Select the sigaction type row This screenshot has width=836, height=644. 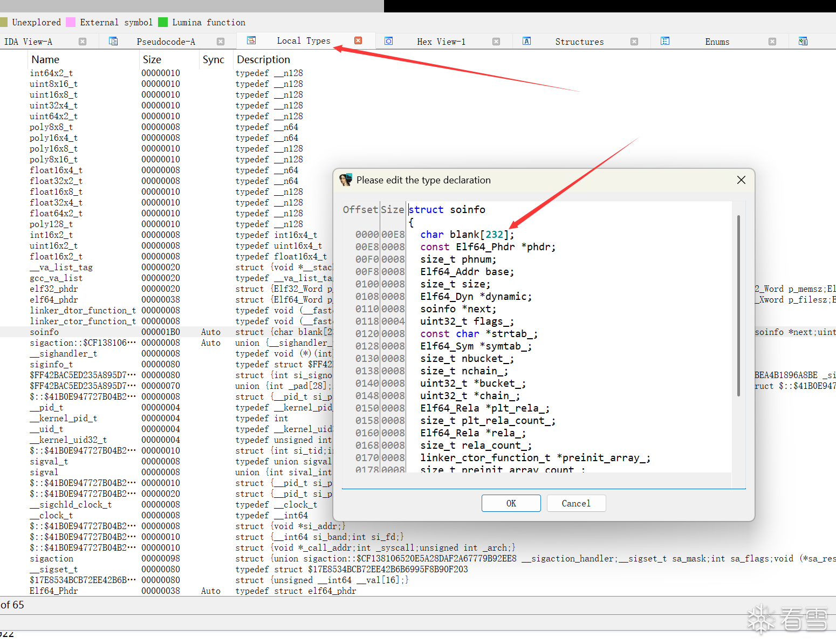point(418,558)
